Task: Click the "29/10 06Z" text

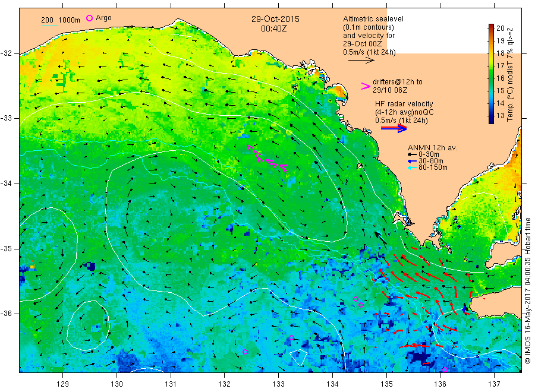Action: point(390,90)
